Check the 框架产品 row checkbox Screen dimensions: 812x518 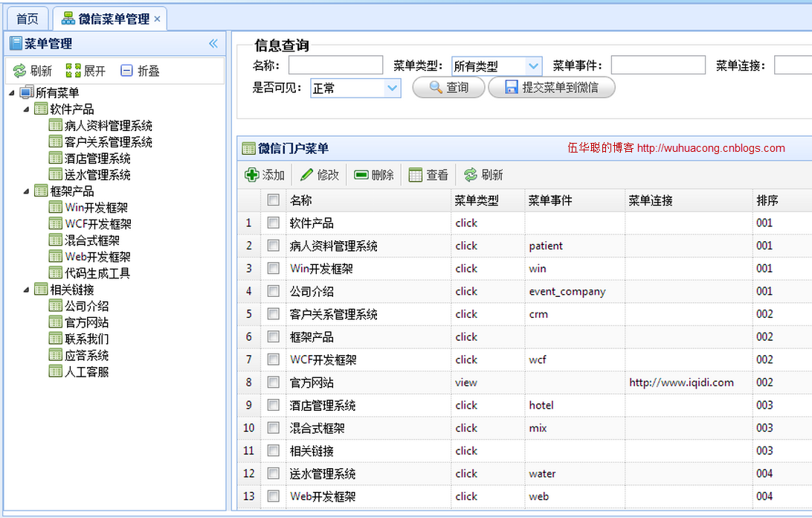coord(274,336)
